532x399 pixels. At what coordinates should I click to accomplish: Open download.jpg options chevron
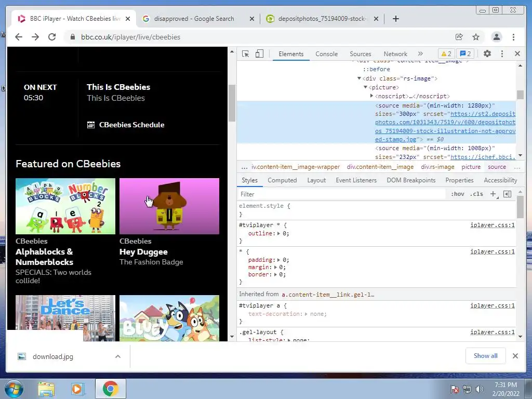click(x=118, y=356)
